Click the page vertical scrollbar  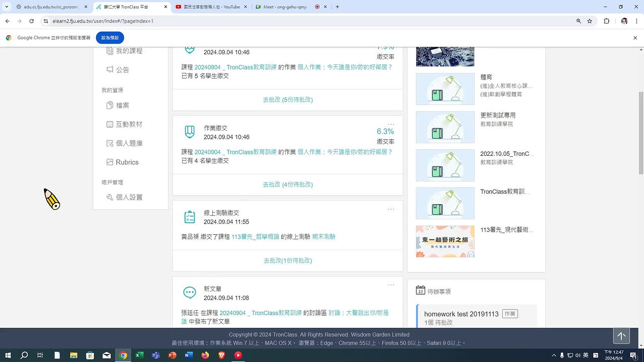[640, 133]
